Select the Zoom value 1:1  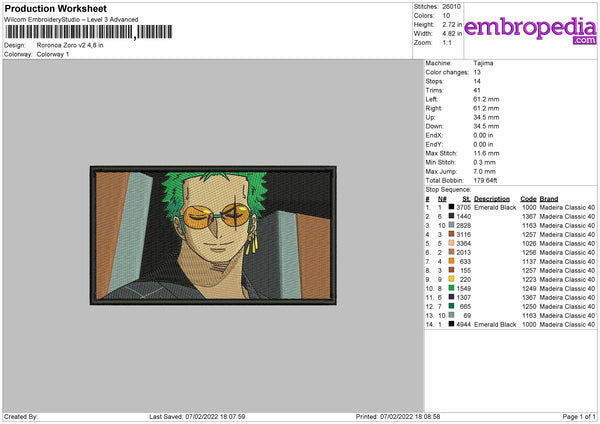click(x=447, y=43)
